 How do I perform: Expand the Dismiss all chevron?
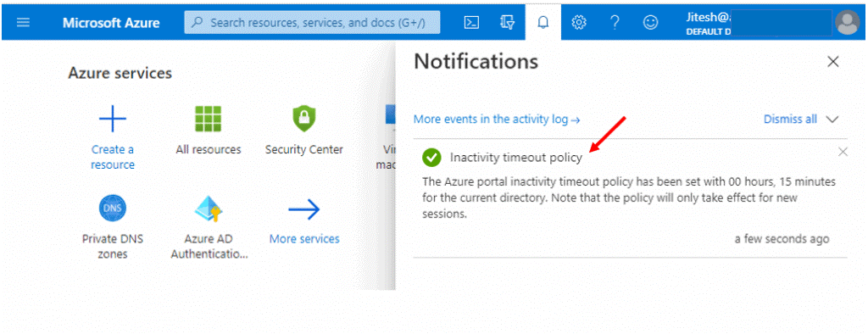(832, 119)
